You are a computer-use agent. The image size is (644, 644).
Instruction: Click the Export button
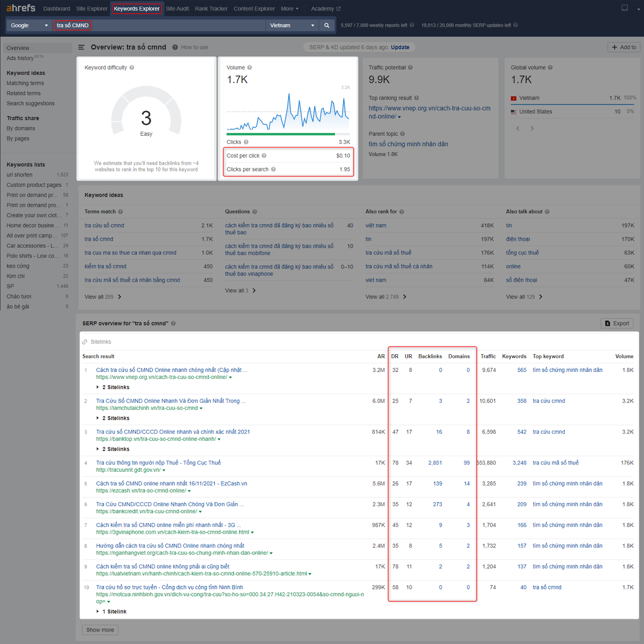tap(617, 323)
